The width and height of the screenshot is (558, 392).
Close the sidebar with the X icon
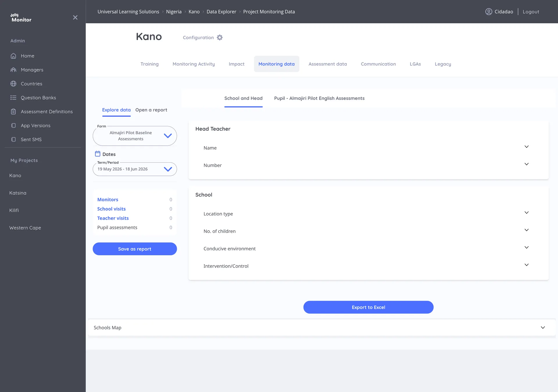[x=75, y=17]
